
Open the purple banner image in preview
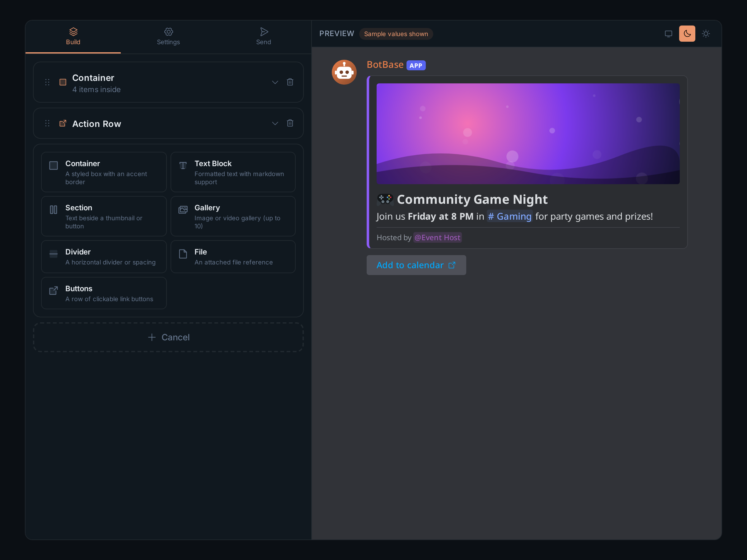click(x=528, y=134)
